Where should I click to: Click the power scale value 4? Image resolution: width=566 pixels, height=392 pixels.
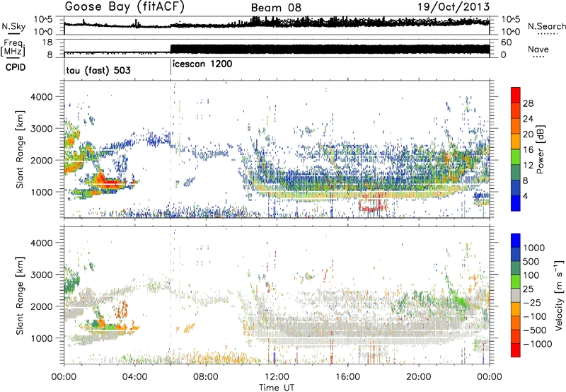[x=526, y=196]
